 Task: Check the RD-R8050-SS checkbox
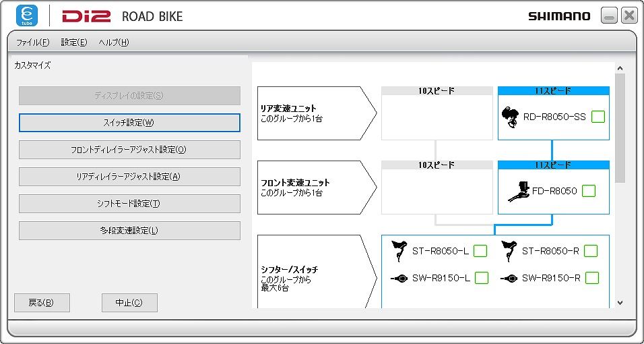598,117
